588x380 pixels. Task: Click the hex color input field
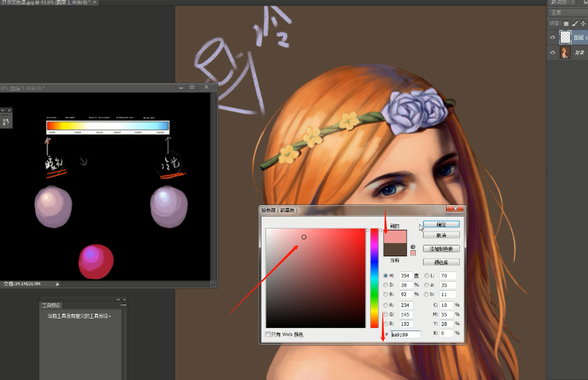(405, 334)
